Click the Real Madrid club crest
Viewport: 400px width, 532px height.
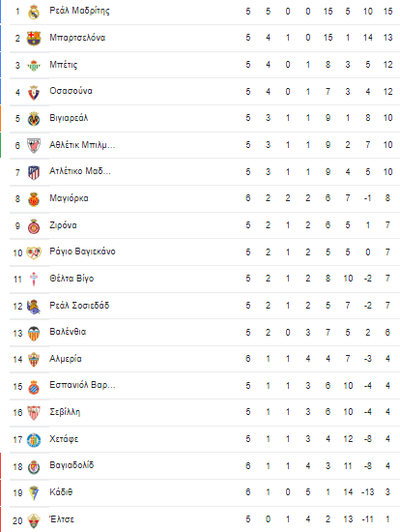[x=34, y=12]
